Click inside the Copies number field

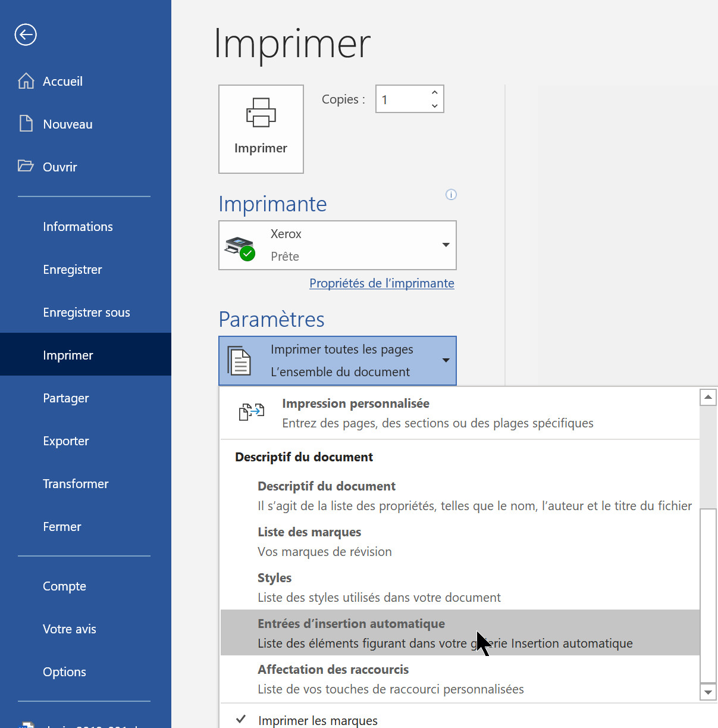click(402, 99)
